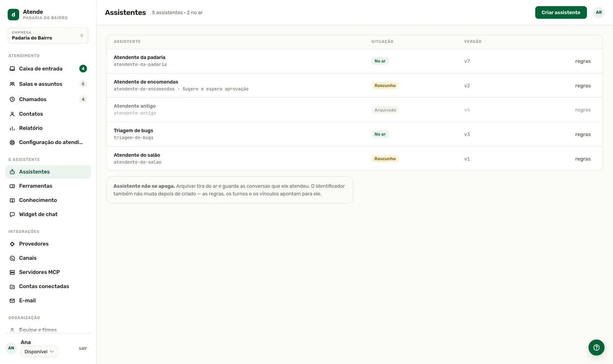Click the Conhecimento book icon
This screenshot has width=613, height=364.
[12, 200]
